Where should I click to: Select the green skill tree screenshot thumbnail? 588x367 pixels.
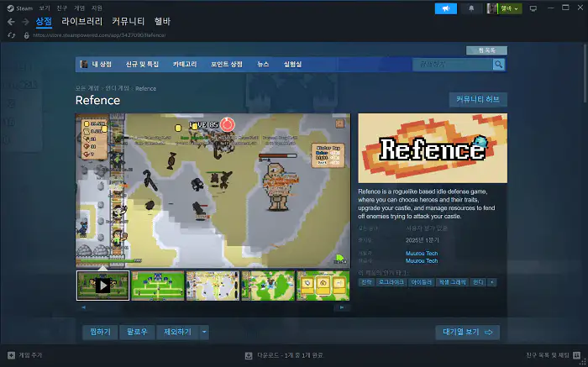click(x=158, y=286)
